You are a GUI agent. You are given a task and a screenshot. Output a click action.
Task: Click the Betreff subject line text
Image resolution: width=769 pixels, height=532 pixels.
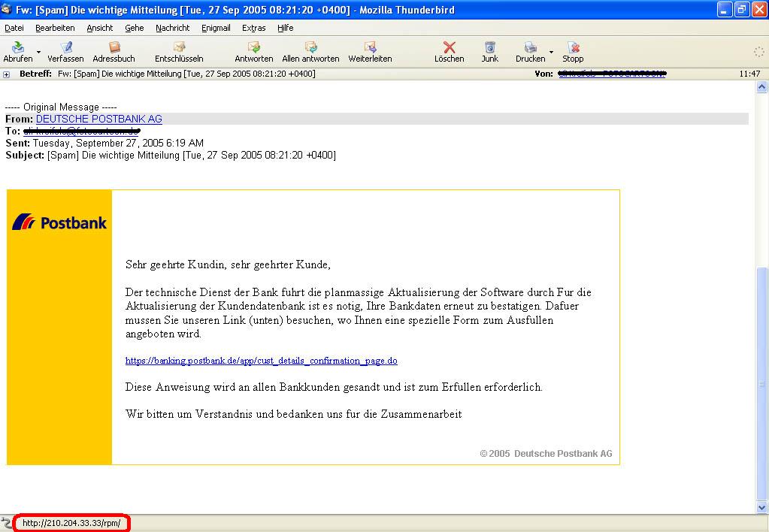point(186,74)
